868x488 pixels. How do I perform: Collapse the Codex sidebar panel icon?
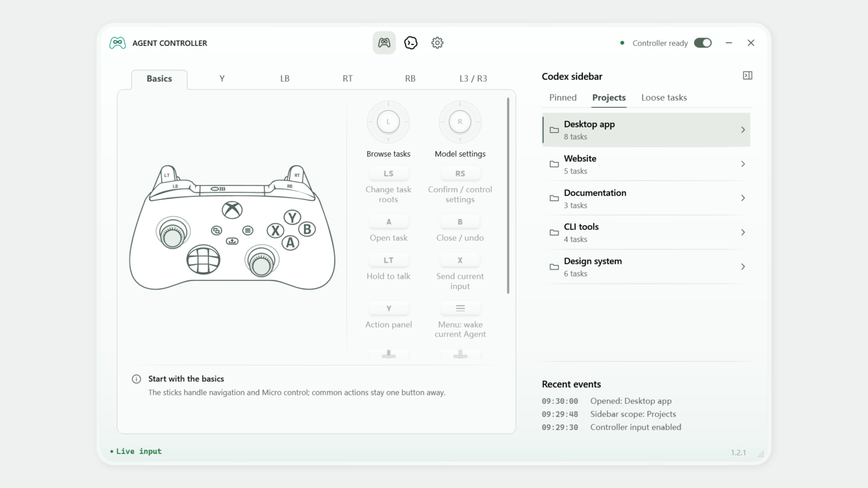747,75
